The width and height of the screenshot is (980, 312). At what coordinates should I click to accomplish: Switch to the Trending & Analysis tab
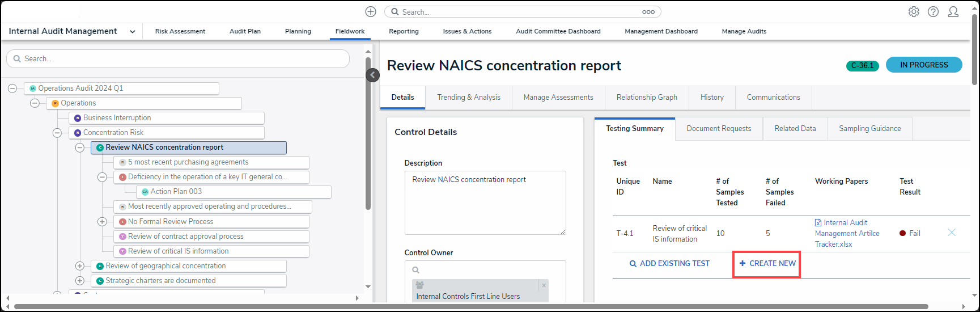click(468, 98)
